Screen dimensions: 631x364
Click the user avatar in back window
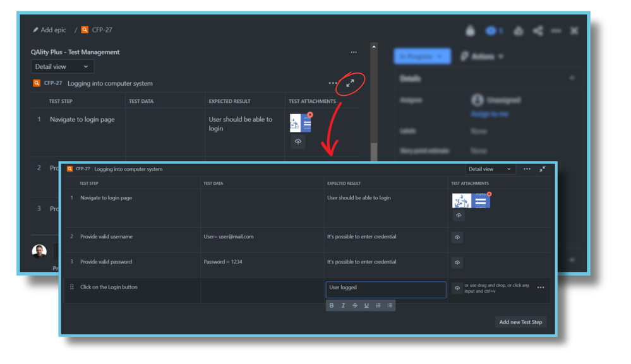click(39, 251)
